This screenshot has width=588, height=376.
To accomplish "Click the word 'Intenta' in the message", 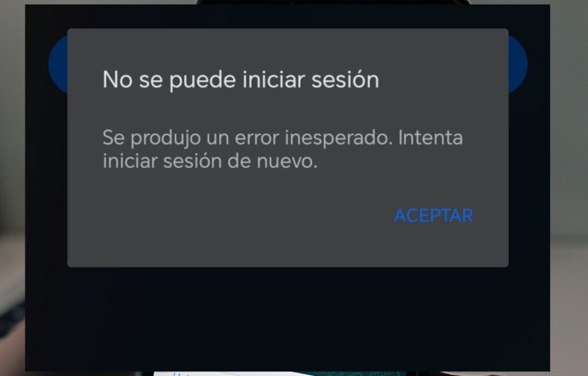I will point(431,138).
